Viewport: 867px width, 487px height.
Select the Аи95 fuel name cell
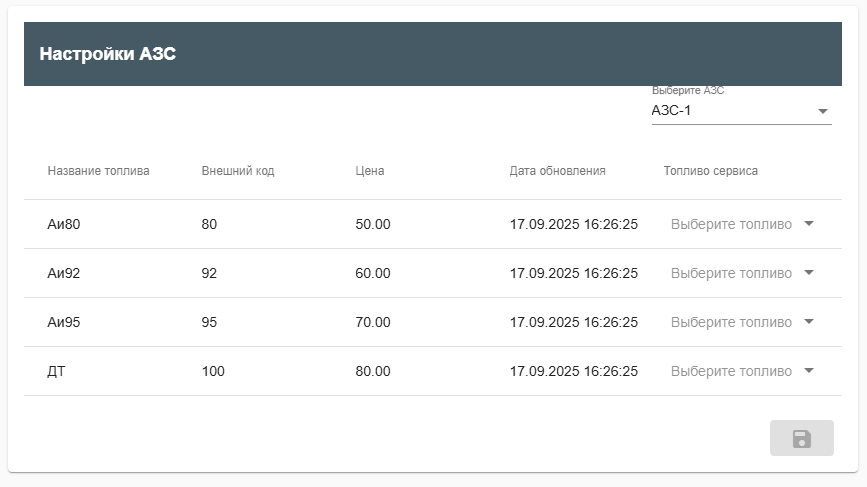(x=64, y=322)
